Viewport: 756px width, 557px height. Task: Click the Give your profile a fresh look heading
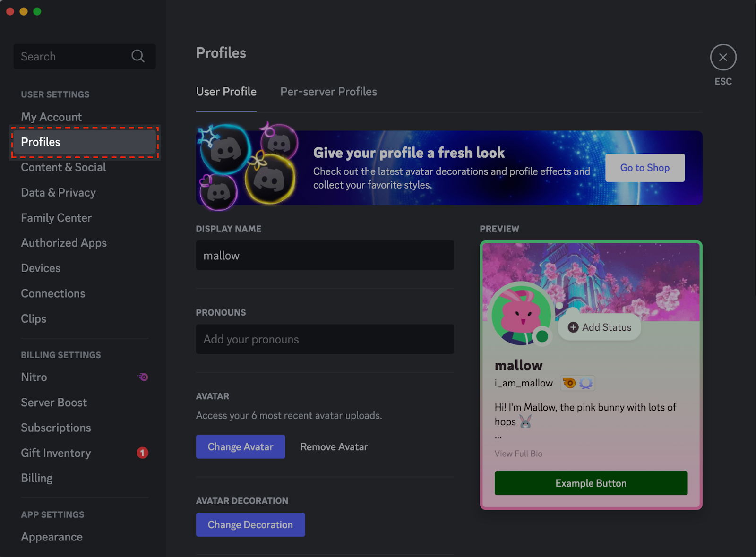pos(409,153)
